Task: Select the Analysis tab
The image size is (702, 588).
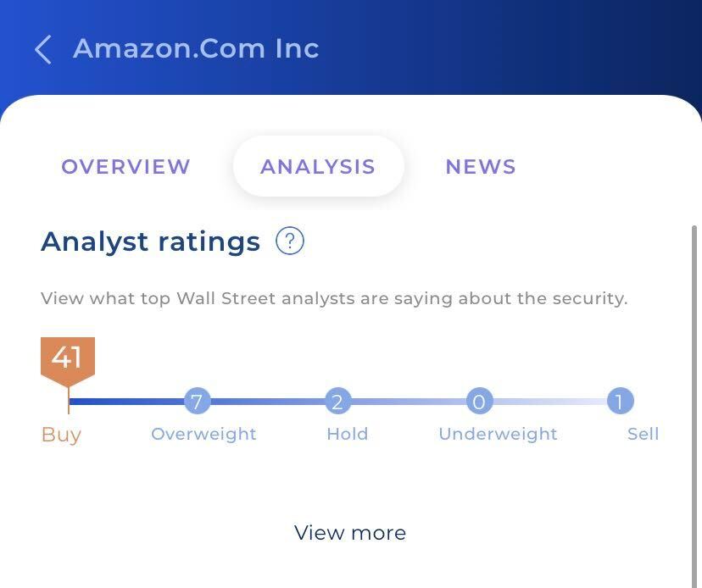Action: [318, 166]
